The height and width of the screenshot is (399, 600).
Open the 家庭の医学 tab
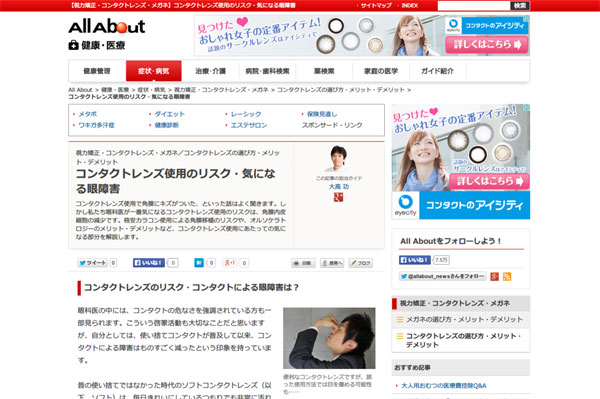pyautogui.click(x=381, y=71)
